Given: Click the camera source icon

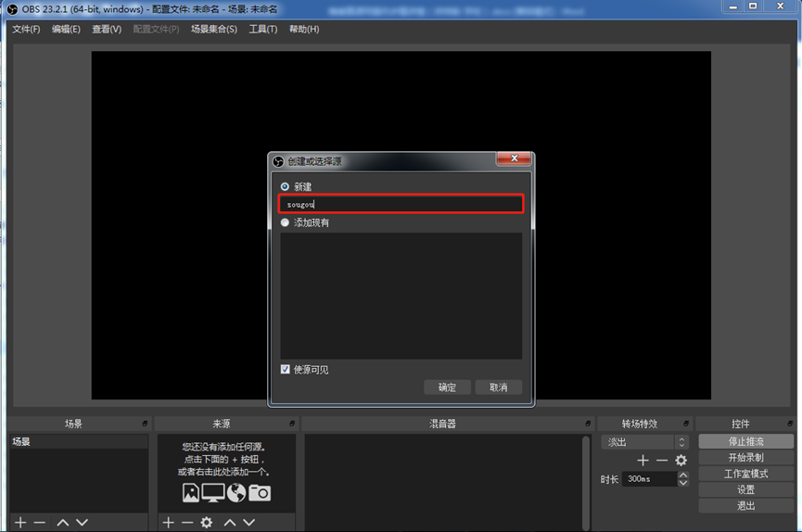Looking at the screenshot, I should coord(260,493).
